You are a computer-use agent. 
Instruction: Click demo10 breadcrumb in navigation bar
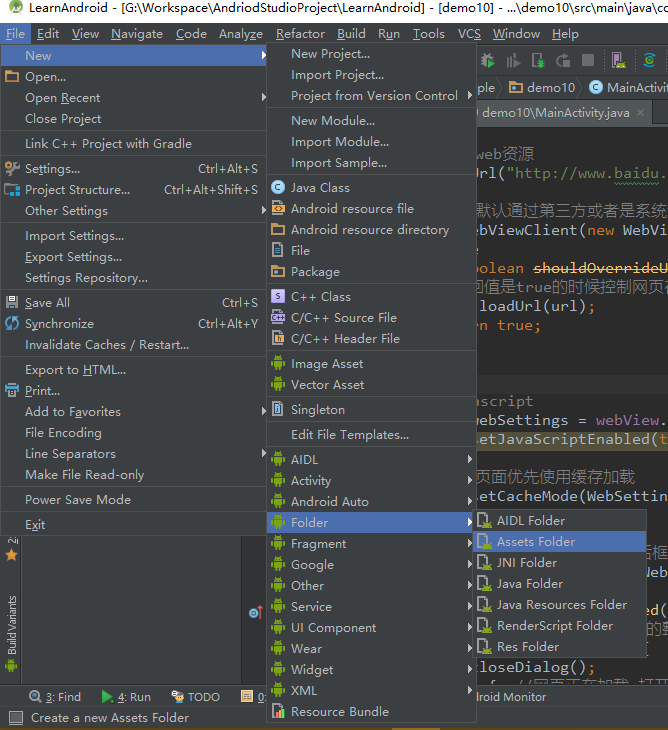[x=542, y=88]
